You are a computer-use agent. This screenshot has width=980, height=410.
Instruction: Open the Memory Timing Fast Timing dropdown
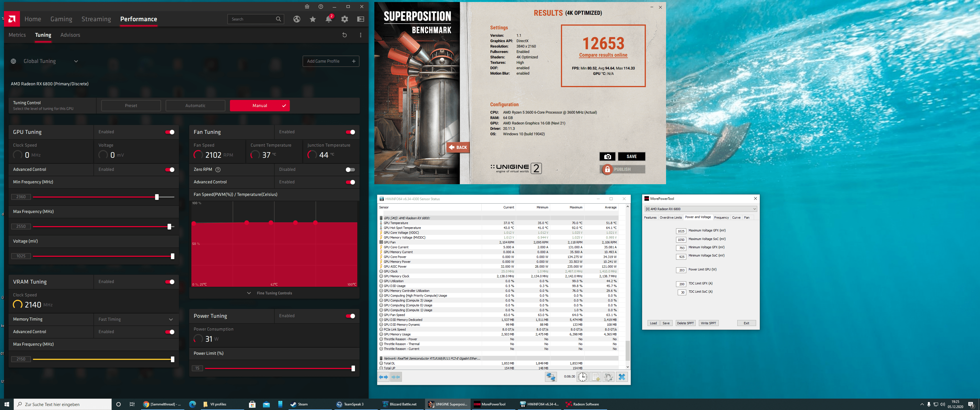point(135,319)
